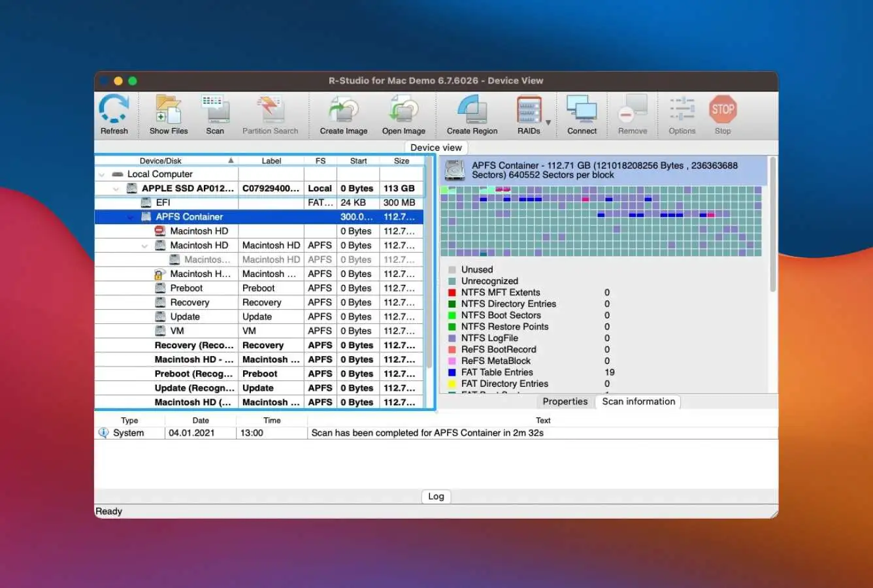Click the Update volume icon
This screenshot has width=873, height=588.
(160, 317)
